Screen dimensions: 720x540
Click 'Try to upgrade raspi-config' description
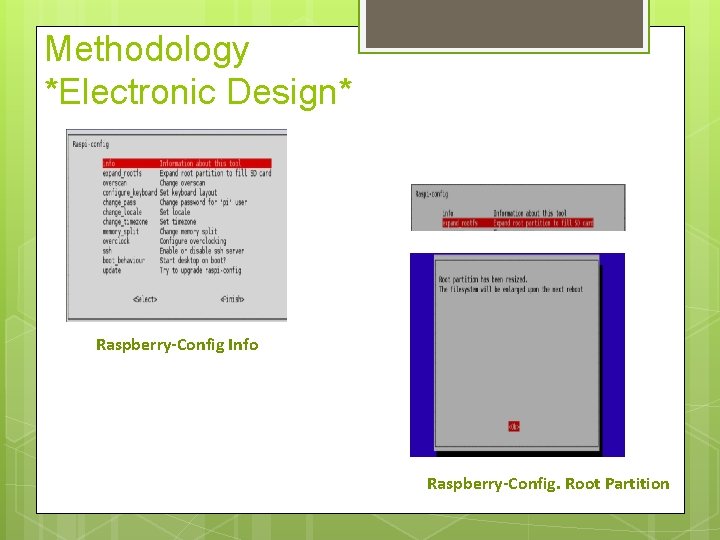(200, 270)
